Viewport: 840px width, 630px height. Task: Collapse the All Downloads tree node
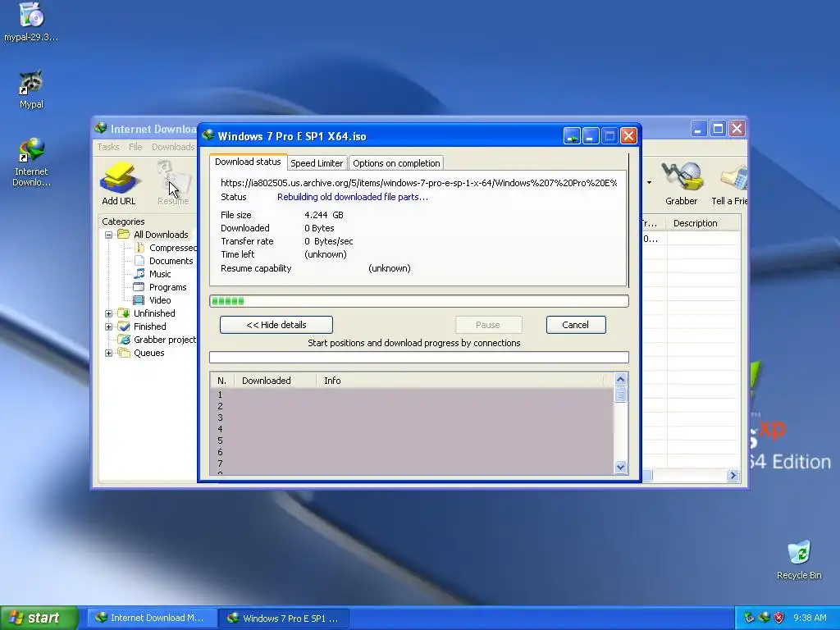109,235
